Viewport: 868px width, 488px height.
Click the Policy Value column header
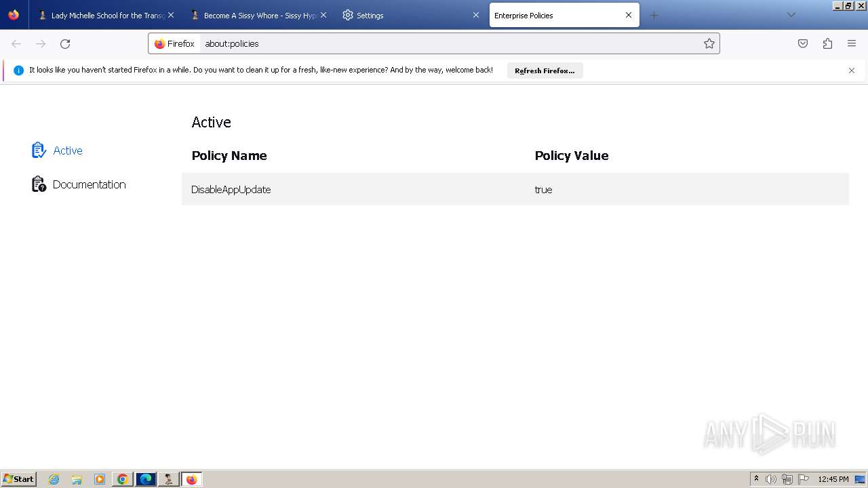(x=572, y=156)
